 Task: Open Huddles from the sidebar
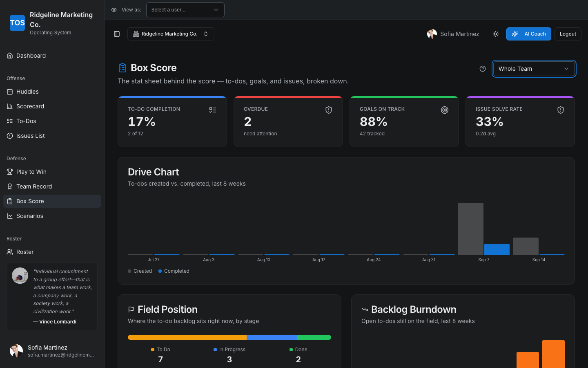pos(52,92)
